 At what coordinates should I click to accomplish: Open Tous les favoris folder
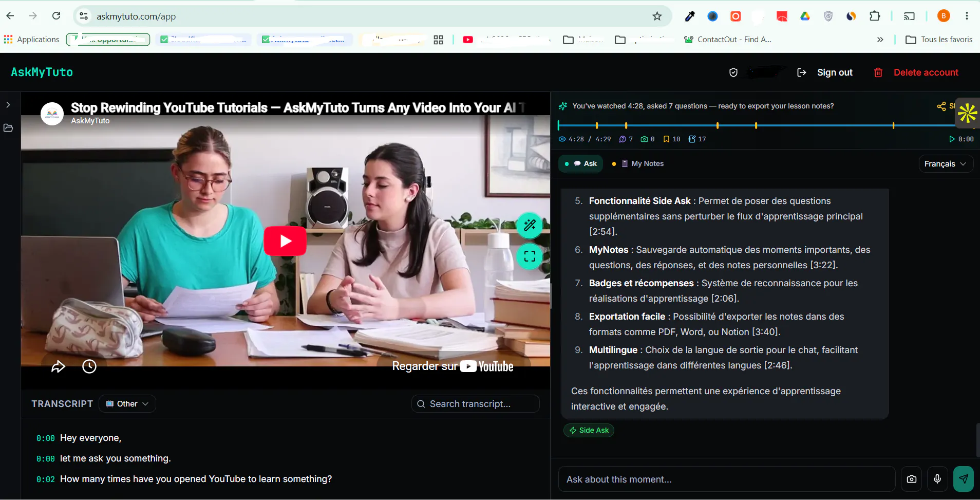pos(939,40)
